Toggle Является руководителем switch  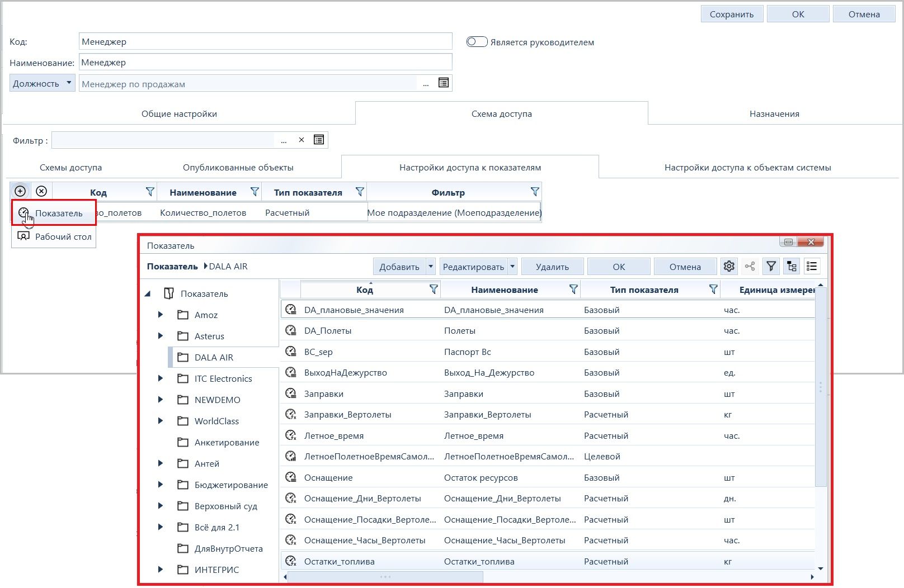coord(477,42)
